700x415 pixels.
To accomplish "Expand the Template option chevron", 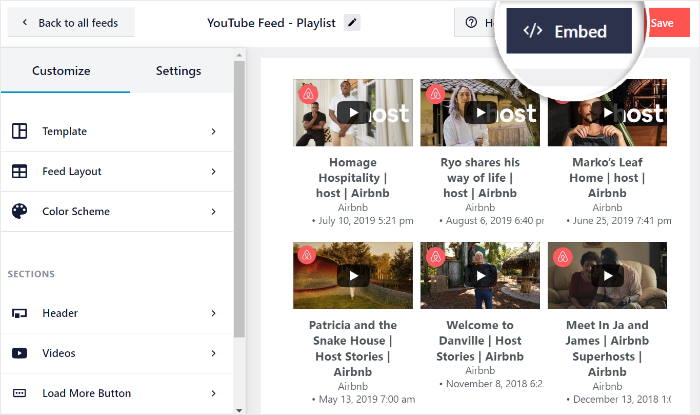I will coord(213,131).
